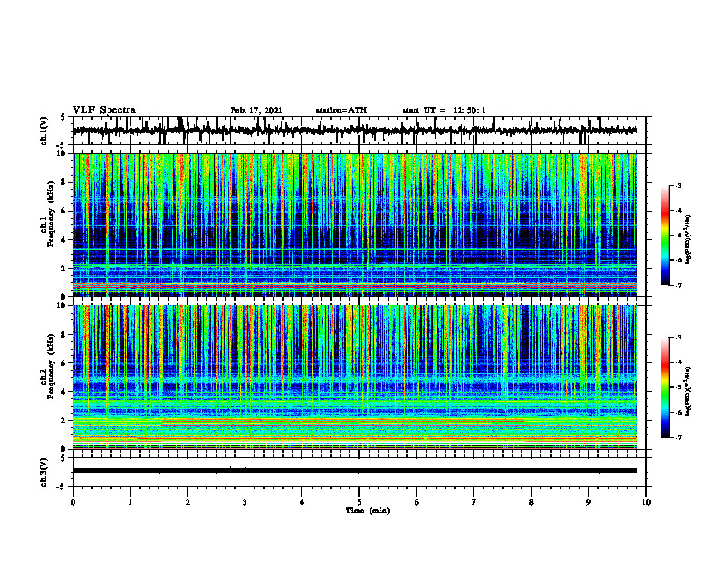Click the ch.2 "Frequency (kHz)" axis label
The height and width of the screenshot is (563, 728).
tap(51, 366)
